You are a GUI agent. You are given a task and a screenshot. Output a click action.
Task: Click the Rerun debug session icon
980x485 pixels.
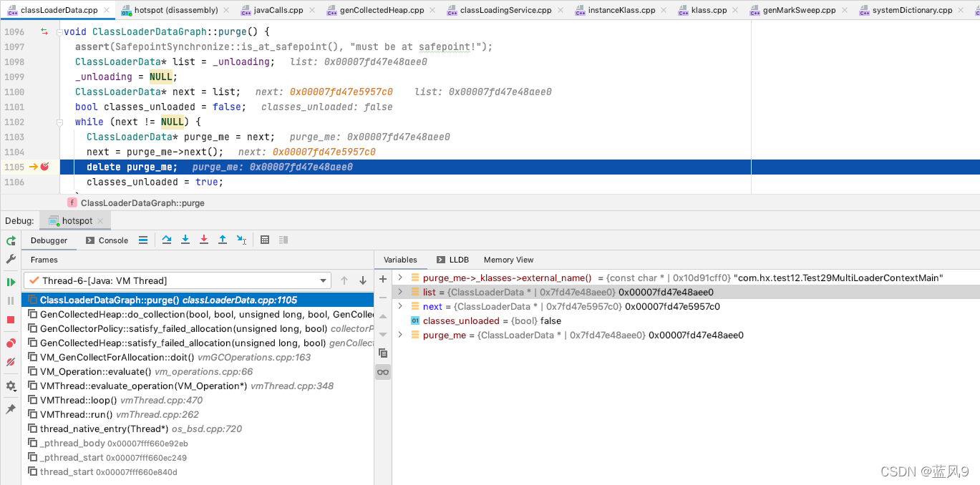[10, 240]
